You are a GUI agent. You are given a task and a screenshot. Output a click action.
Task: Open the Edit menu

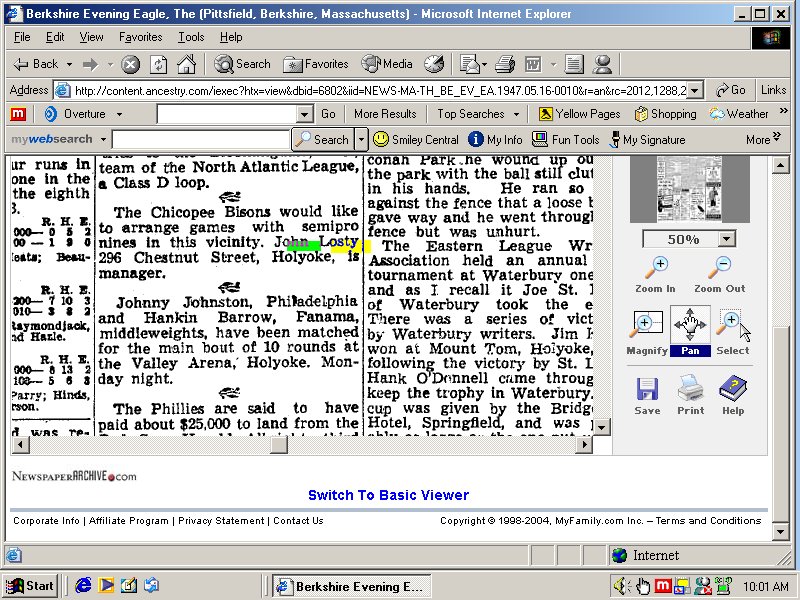pos(55,37)
